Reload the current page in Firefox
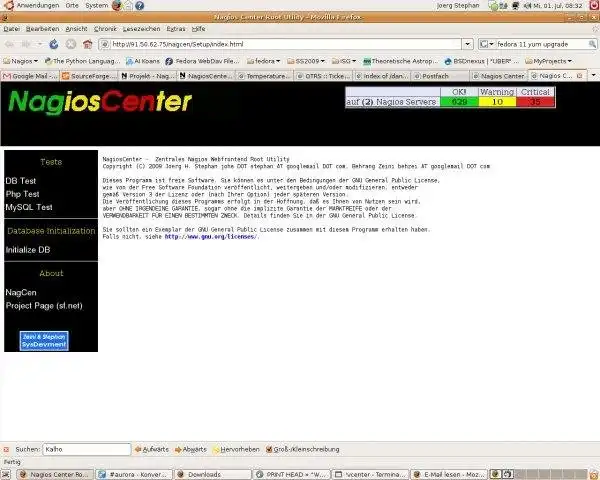The height and width of the screenshot is (480, 600). coord(54,44)
